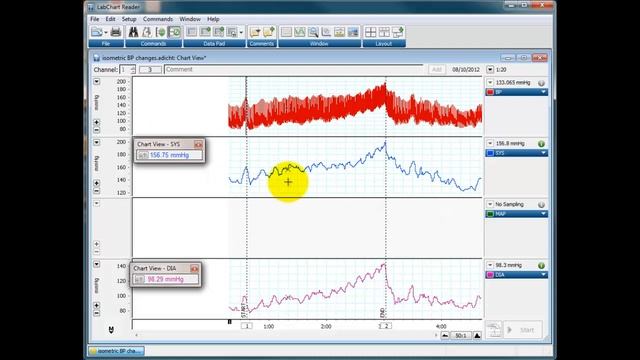
Task: Open the Data Pad toolbar dropdown arrow
Action: click(241, 32)
